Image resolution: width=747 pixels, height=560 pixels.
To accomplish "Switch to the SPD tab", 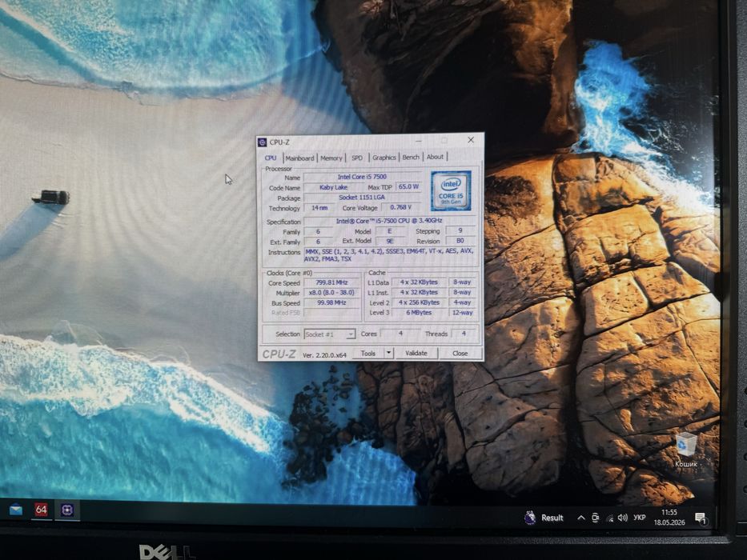I will pyautogui.click(x=357, y=158).
